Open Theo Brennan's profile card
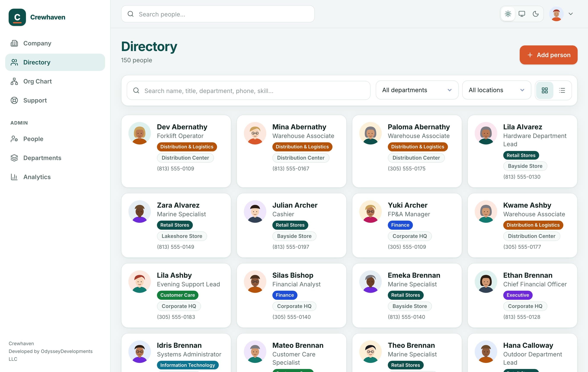This screenshot has height=372, width=588. pyautogui.click(x=407, y=353)
